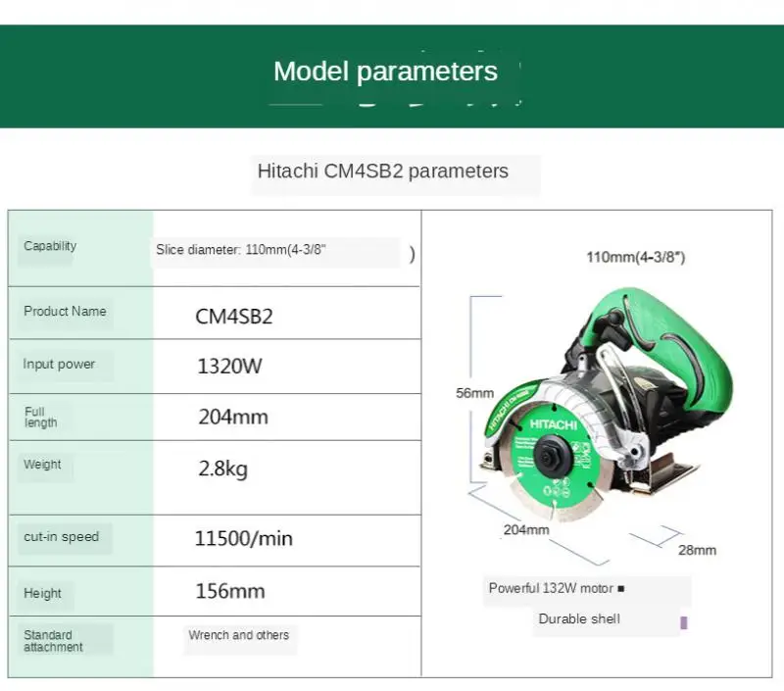
Task: Click the 'Full length' row label
Action: (40, 417)
